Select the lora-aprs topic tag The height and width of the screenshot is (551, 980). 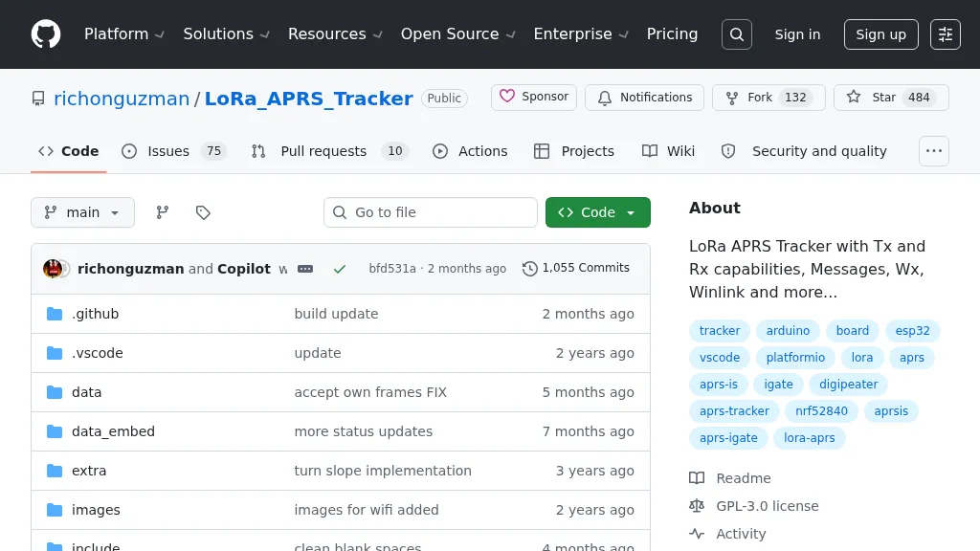click(x=809, y=438)
